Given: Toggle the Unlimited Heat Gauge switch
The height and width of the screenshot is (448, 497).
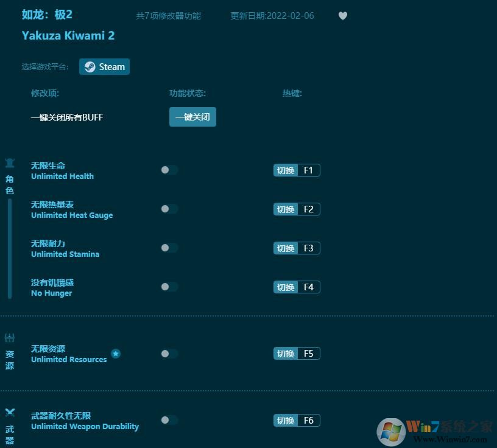Looking at the screenshot, I should [x=169, y=209].
